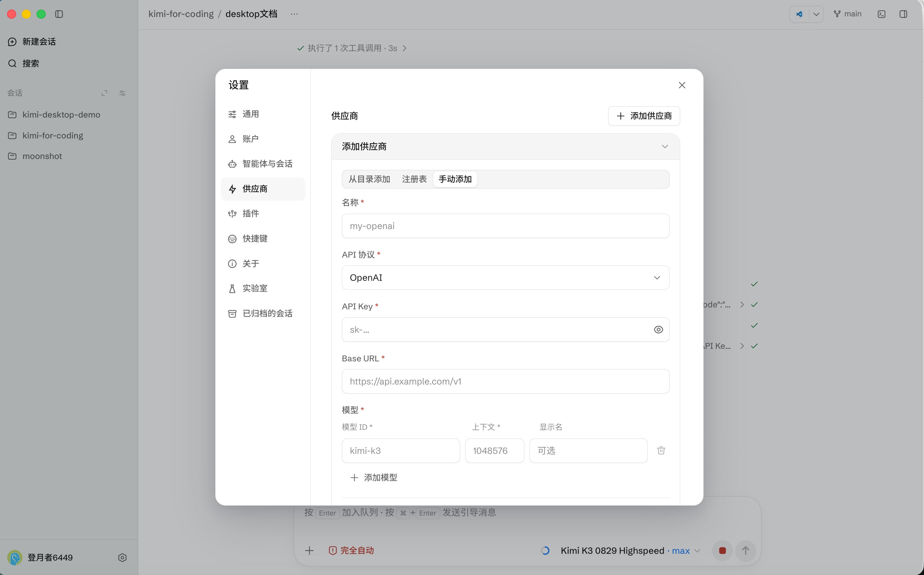Click the message composer text area
The image size is (924, 575).
[527, 513]
